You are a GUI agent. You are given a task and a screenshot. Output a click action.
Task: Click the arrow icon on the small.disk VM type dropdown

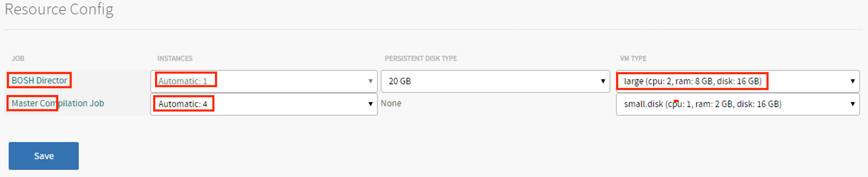853,104
